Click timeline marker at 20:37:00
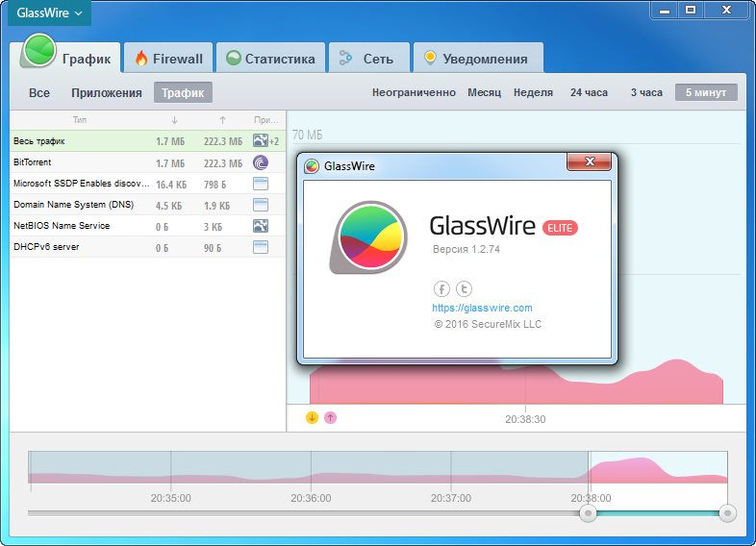This screenshot has width=756, height=546. click(x=451, y=498)
